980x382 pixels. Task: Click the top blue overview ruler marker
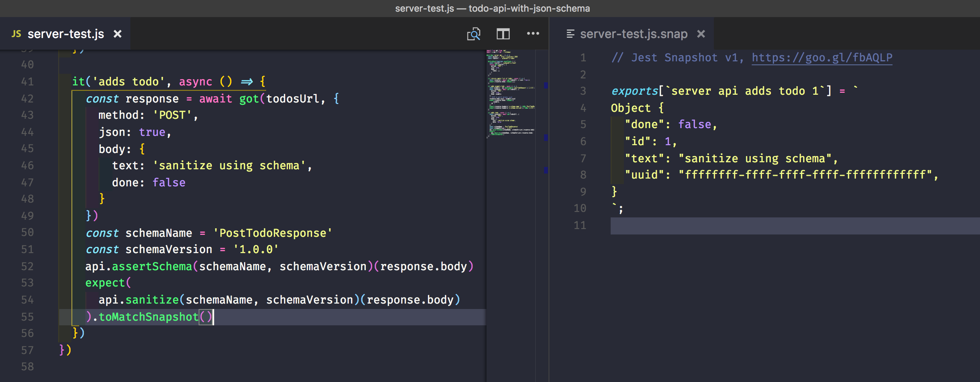(x=545, y=85)
